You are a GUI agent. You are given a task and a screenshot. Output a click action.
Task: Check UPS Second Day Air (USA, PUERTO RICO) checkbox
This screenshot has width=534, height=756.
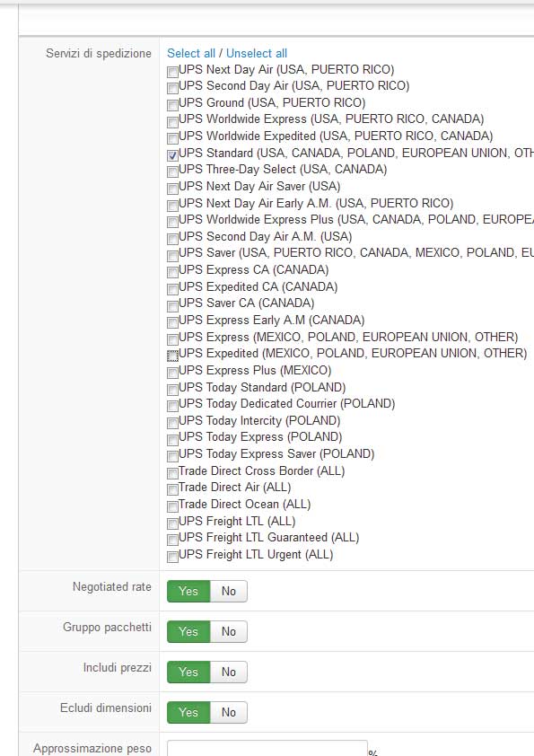(x=172, y=88)
